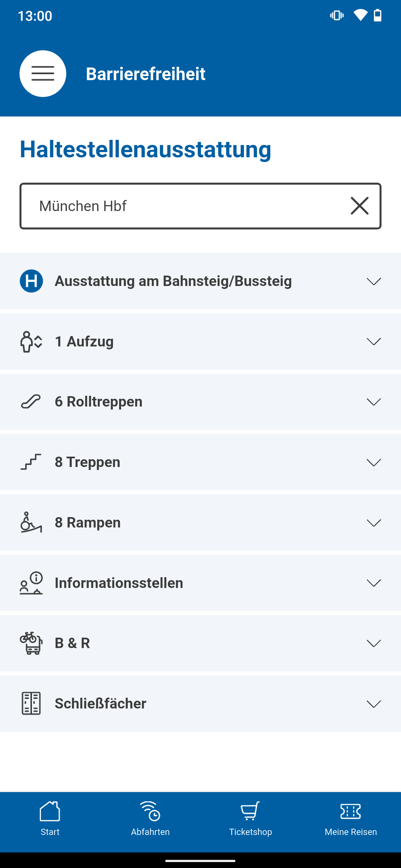Switch to the Start tab
401x868 pixels.
(50, 818)
